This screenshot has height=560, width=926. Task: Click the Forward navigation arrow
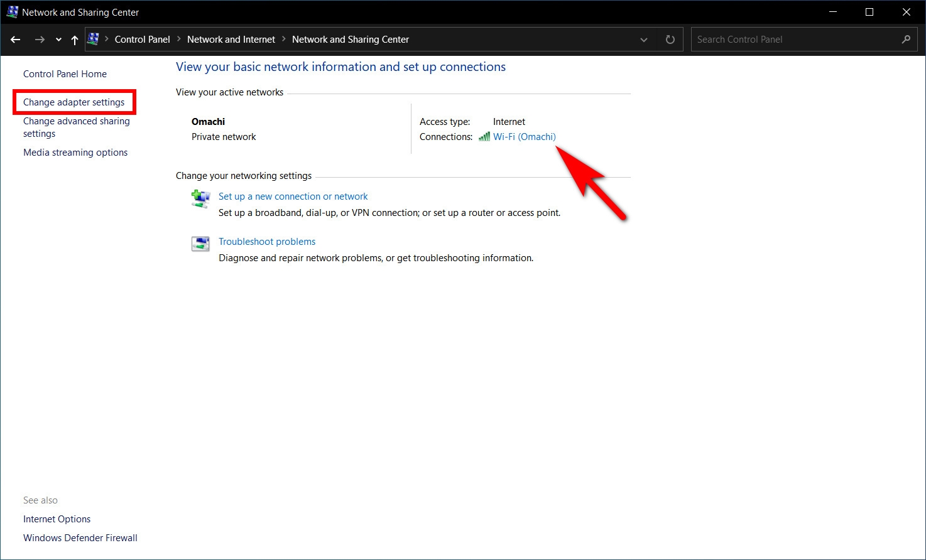(40, 40)
